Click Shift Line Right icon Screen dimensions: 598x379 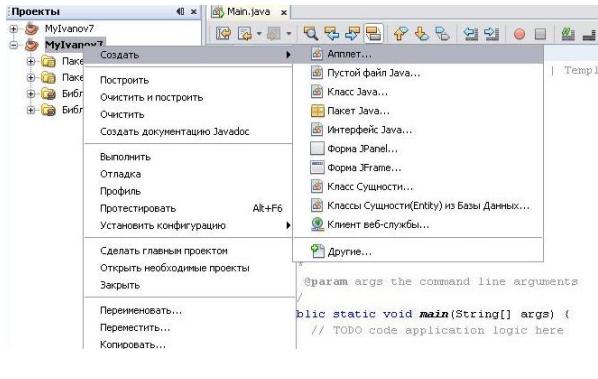492,34
